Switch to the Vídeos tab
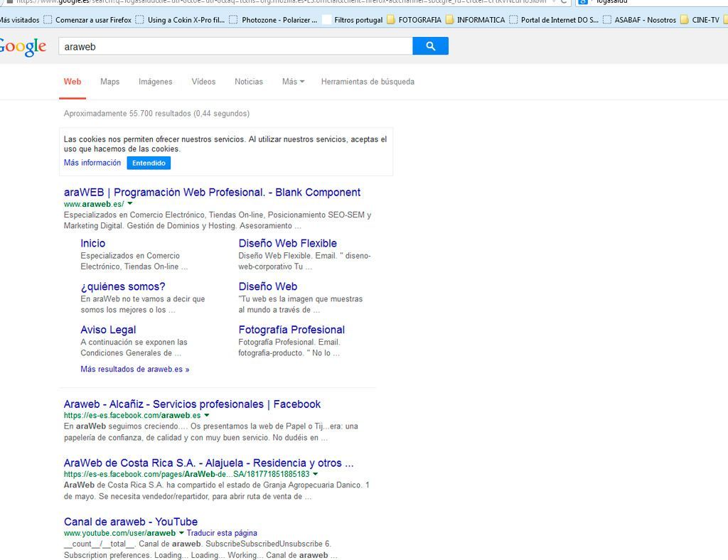The width and height of the screenshot is (728, 560). [x=203, y=82]
